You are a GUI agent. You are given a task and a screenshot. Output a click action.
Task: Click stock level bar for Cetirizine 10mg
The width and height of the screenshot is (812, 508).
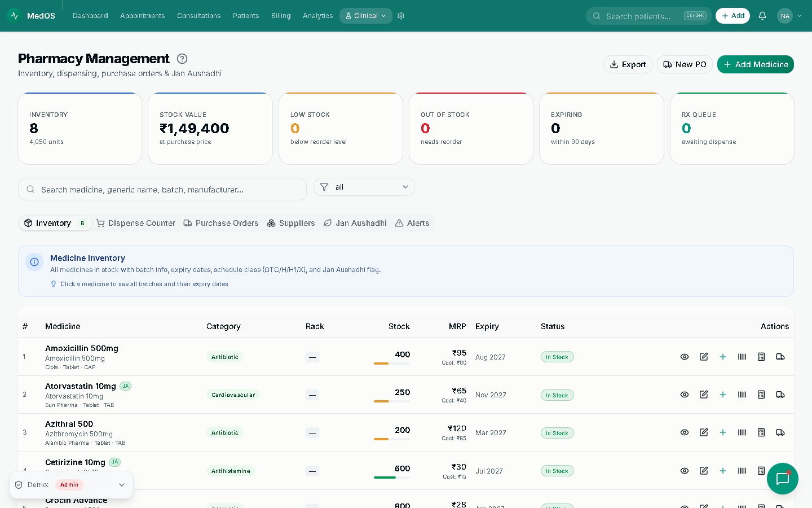click(392, 478)
